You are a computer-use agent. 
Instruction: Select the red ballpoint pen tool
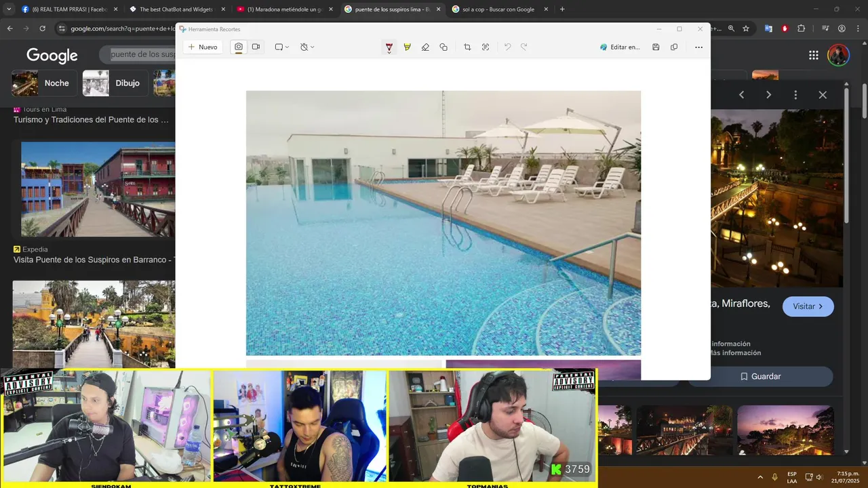coord(389,47)
